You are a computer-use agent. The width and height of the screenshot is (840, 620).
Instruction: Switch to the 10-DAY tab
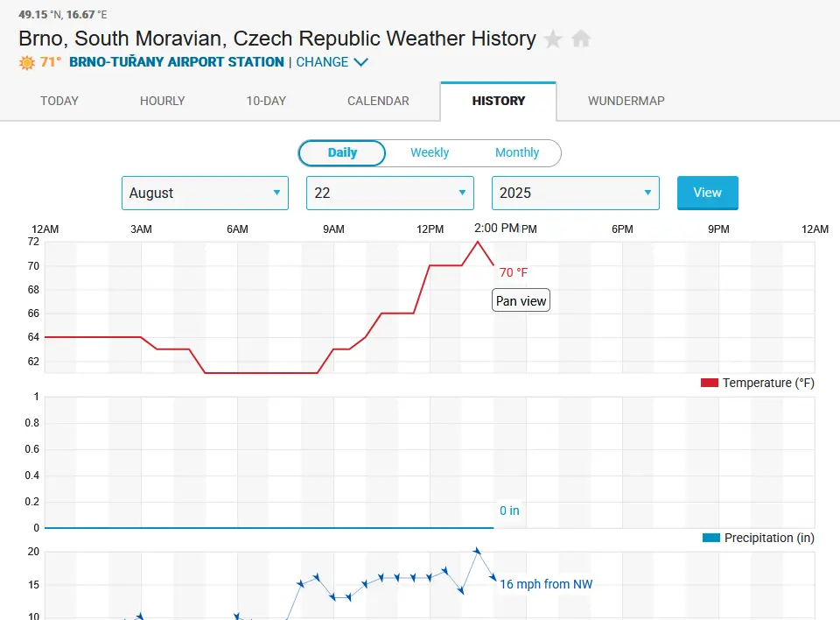click(266, 101)
